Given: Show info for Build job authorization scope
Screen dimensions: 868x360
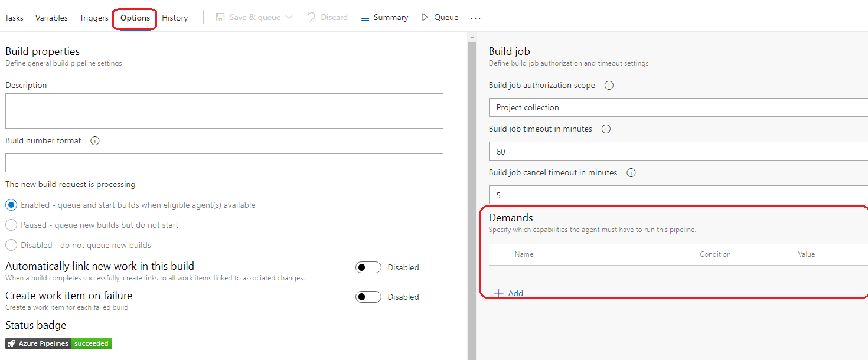Looking at the screenshot, I should pos(609,86).
